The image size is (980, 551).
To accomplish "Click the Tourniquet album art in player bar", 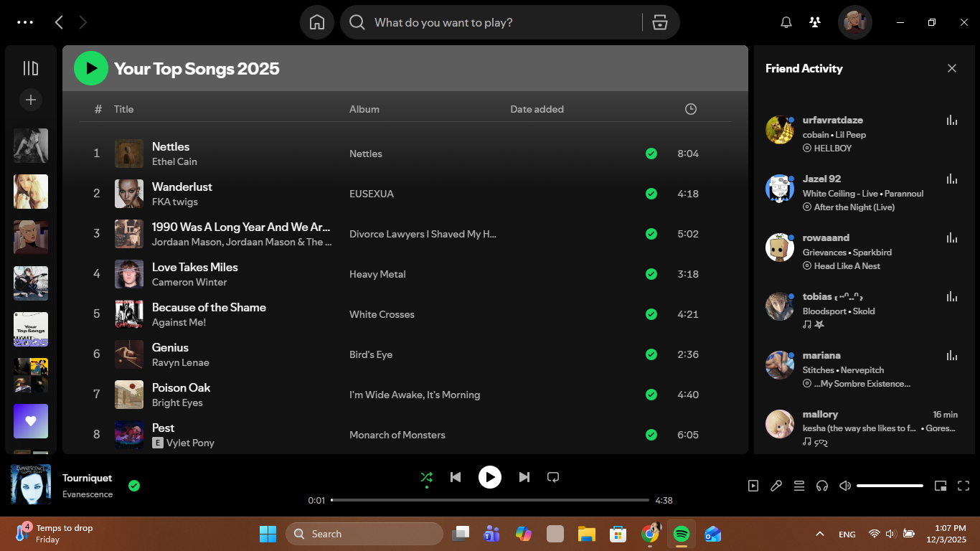I will (x=31, y=484).
